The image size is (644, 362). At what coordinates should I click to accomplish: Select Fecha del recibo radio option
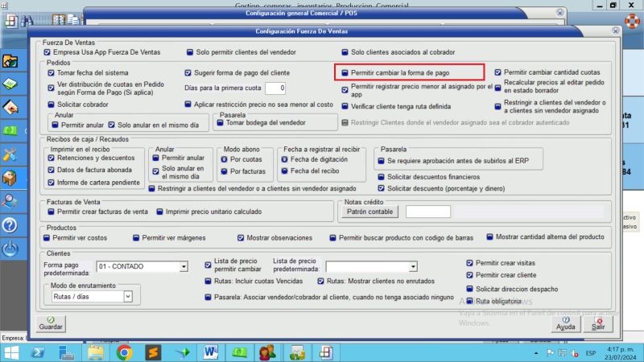[x=283, y=171]
